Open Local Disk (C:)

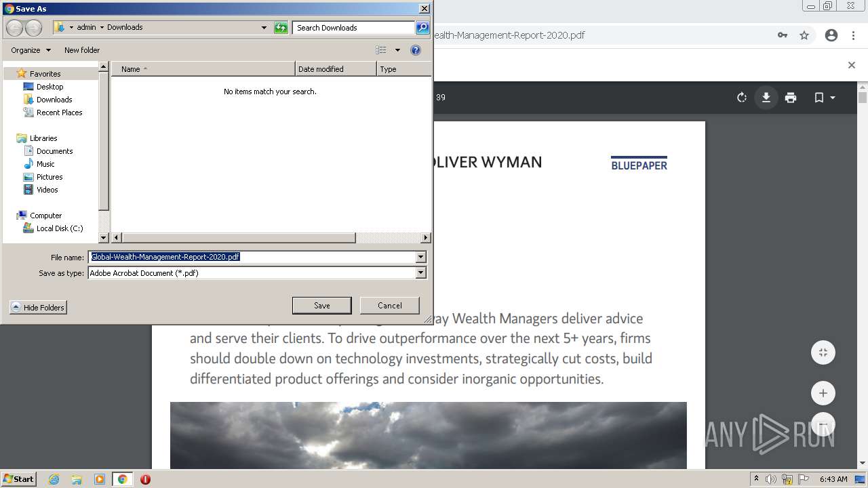point(60,228)
